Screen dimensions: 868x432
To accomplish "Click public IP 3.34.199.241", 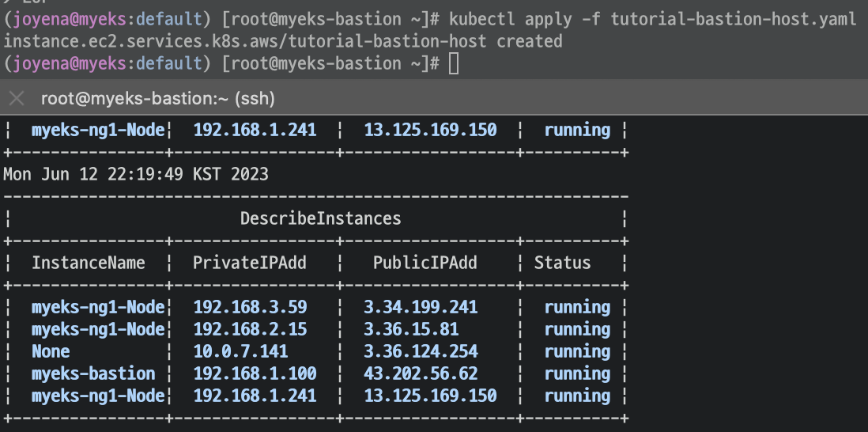I will 421,307.
